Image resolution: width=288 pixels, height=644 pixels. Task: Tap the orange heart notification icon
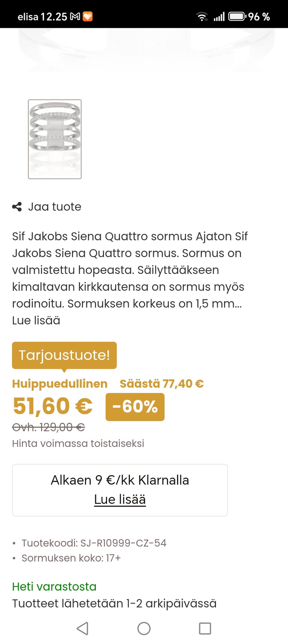point(88,17)
